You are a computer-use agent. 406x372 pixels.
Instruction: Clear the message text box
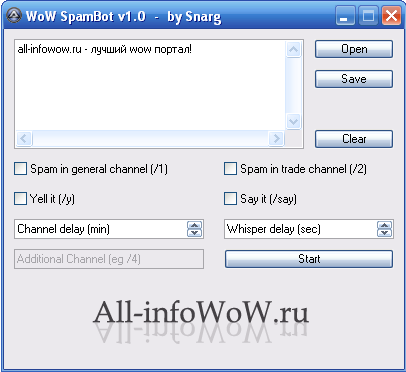pos(354,139)
